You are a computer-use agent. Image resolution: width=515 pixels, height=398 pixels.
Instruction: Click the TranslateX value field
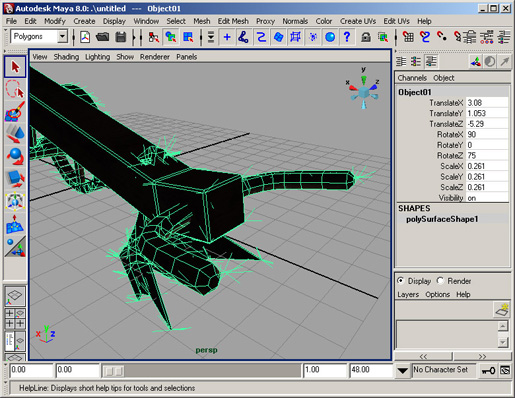pyautogui.click(x=487, y=103)
